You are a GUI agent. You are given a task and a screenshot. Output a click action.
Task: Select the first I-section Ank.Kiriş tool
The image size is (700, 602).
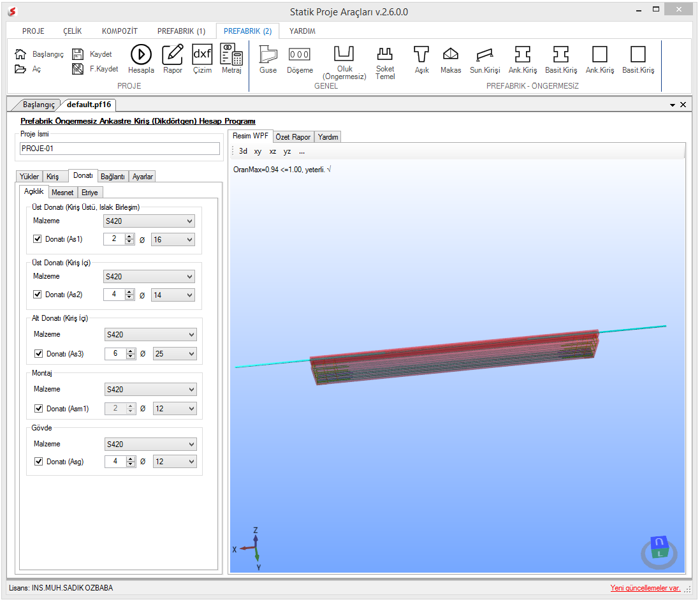(522, 59)
